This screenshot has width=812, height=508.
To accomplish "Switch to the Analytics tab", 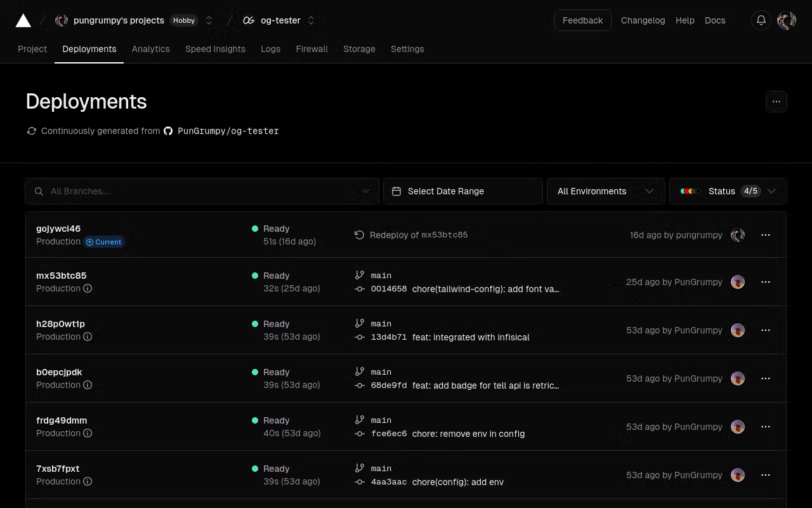I will 150,49.
